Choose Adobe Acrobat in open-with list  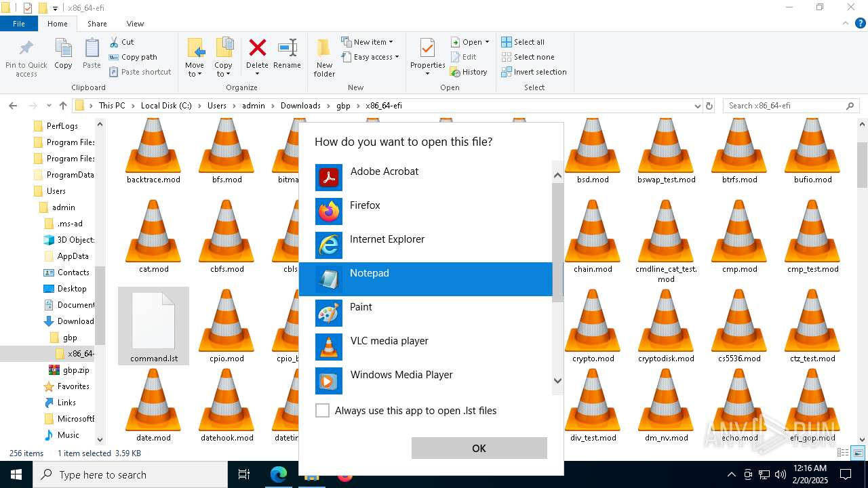pos(425,178)
